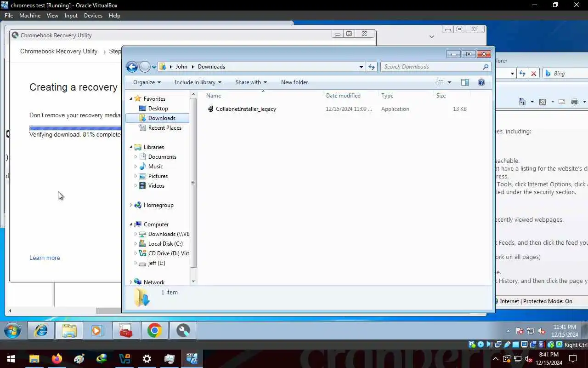Select jeff (E:) drive
Screen dimensions: 588x368
[x=156, y=263]
